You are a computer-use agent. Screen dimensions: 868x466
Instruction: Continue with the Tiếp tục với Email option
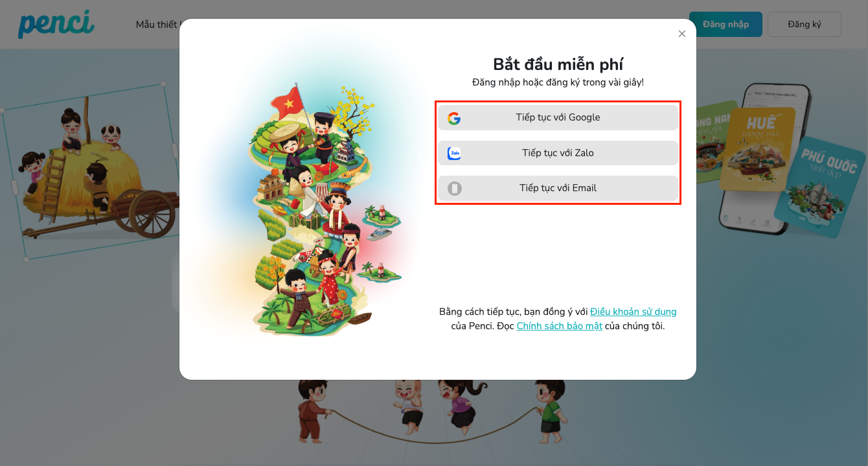tap(558, 188)
